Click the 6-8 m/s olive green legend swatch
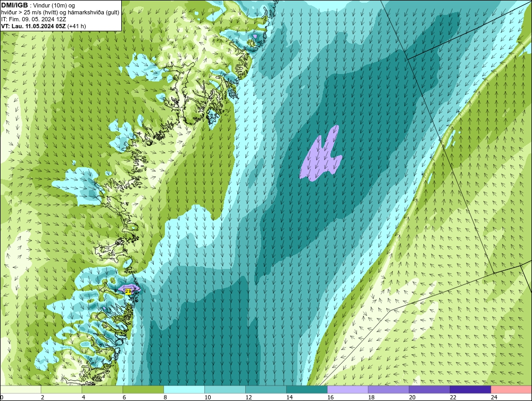 (143, 389)
